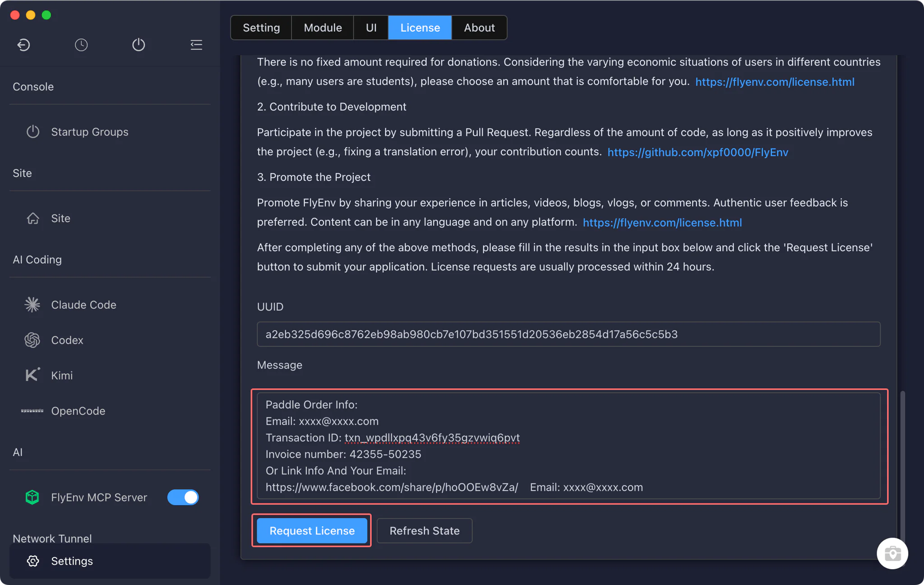Open the Module tab
The height and width of the screenshot is (585, 924).
coord(323,28)
